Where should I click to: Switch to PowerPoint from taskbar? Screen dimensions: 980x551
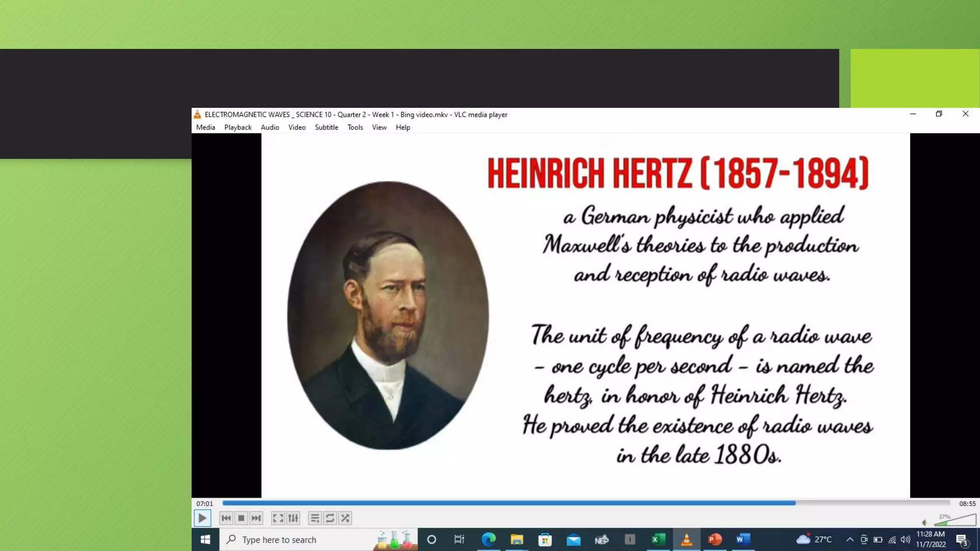click(715, 540)
